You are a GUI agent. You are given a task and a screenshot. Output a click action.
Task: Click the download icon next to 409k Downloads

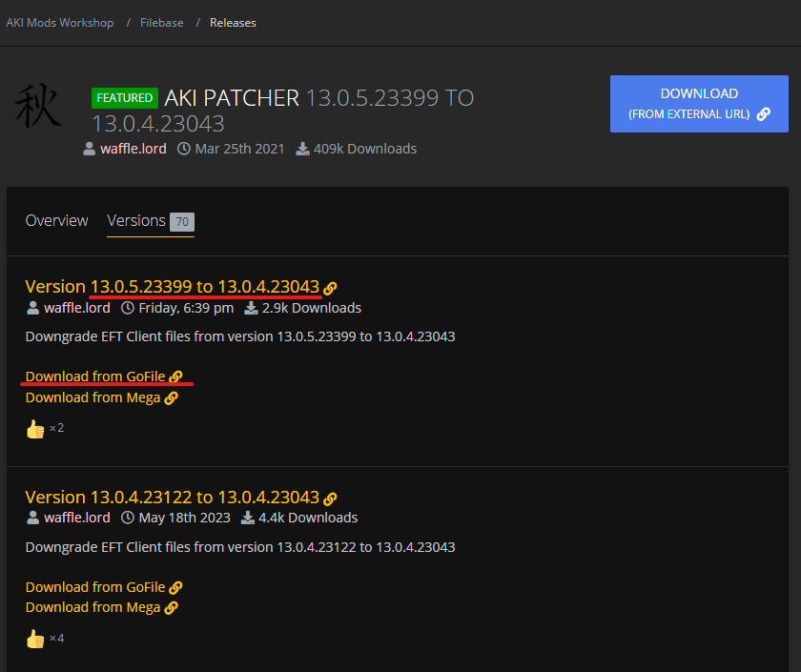(302, 149)
